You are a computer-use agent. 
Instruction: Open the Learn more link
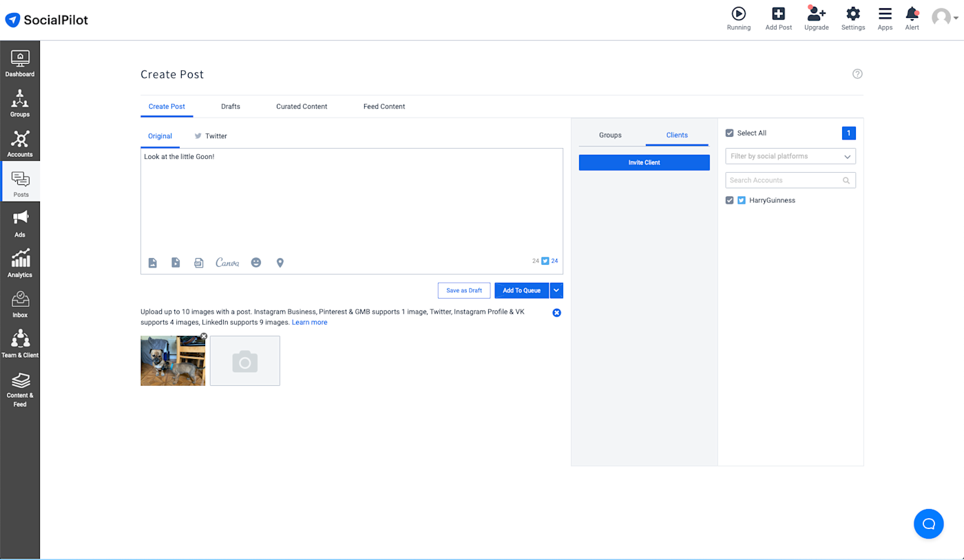[x=309, y=323]
